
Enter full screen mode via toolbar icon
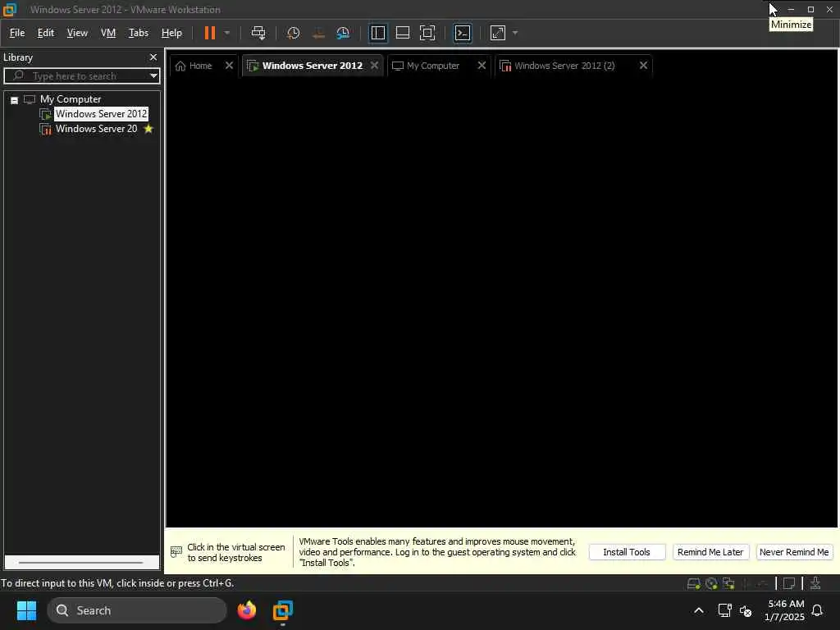[x=427, y=33]
